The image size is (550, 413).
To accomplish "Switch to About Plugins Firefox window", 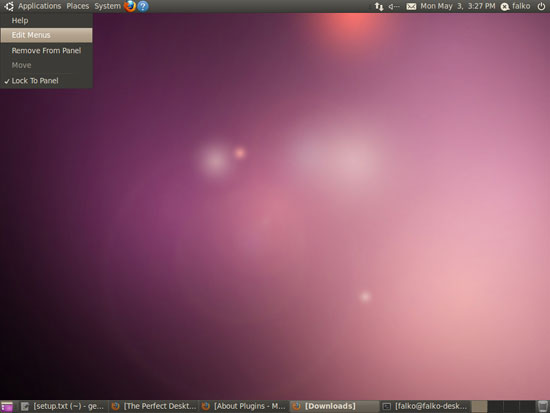I will [x=244, y=406].
